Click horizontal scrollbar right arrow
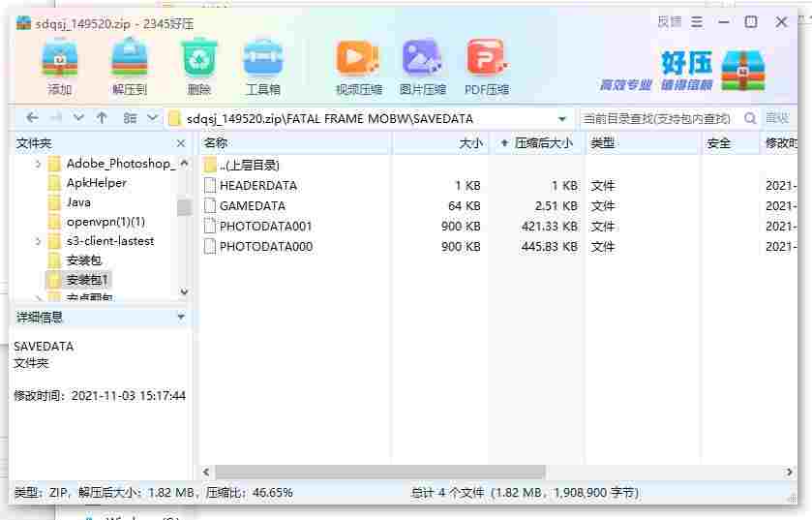812x520 pixels. point(789,472)
